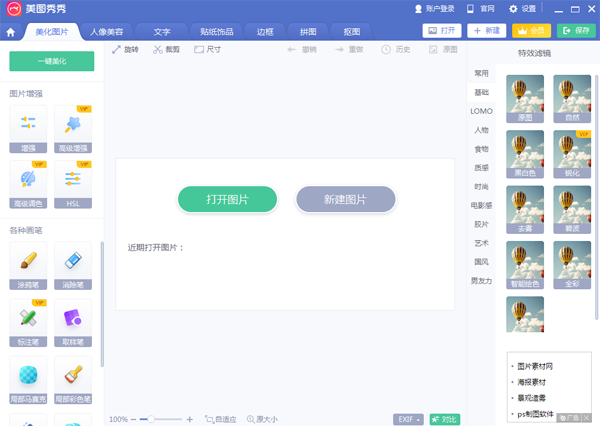Select the LOMO filter category
The height and width of the screenshot is (426, 600).
482,111
